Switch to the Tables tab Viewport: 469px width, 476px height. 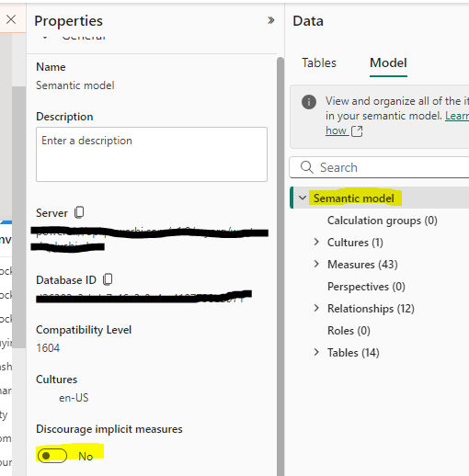pos(319,63)
